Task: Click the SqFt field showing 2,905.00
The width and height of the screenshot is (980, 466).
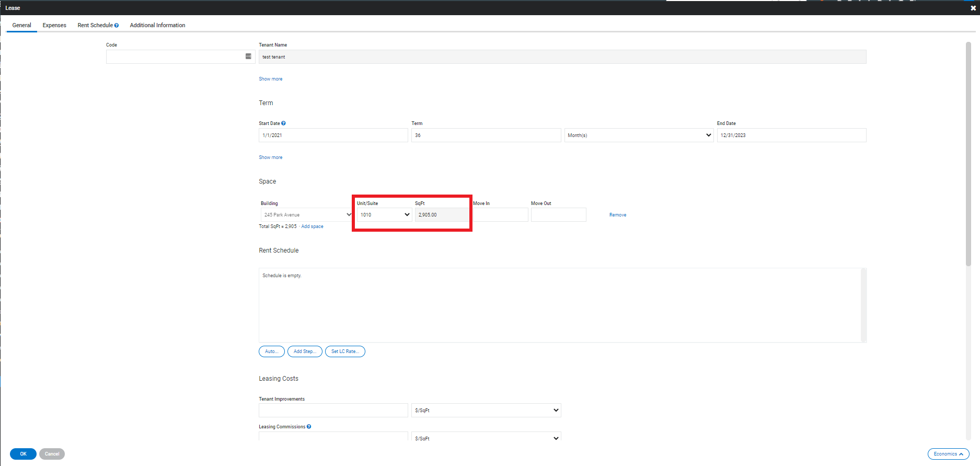Action: pyautogui.click(x=442, y=214)
